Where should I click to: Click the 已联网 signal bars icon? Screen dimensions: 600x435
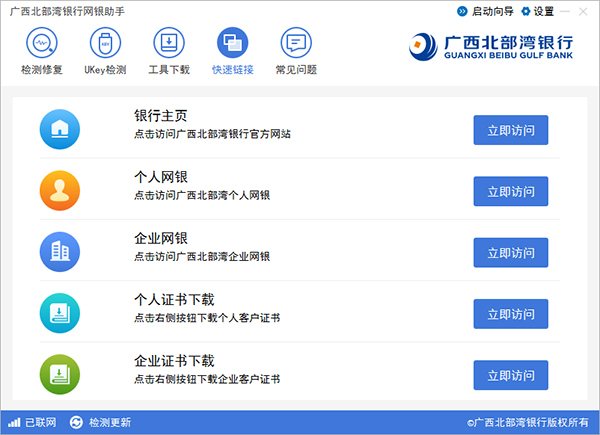pyautogui.click(x=14, y=422)
